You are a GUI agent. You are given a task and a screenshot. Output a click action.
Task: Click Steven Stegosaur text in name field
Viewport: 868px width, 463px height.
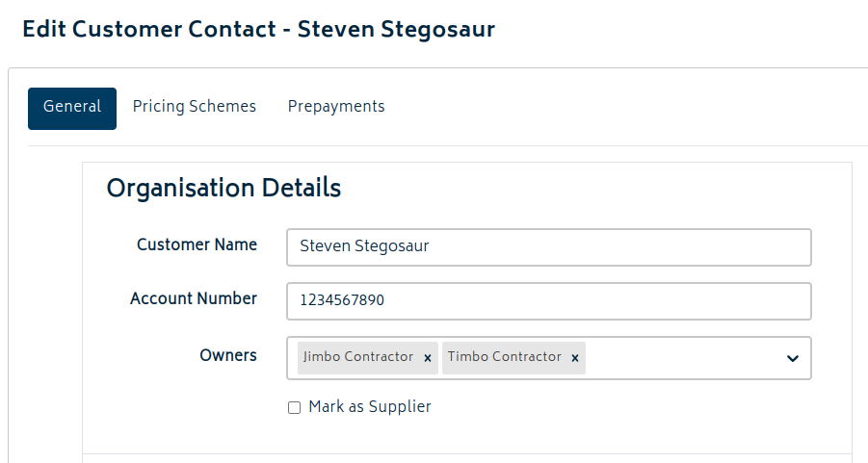pyautogui.click(x=364, y=246)
